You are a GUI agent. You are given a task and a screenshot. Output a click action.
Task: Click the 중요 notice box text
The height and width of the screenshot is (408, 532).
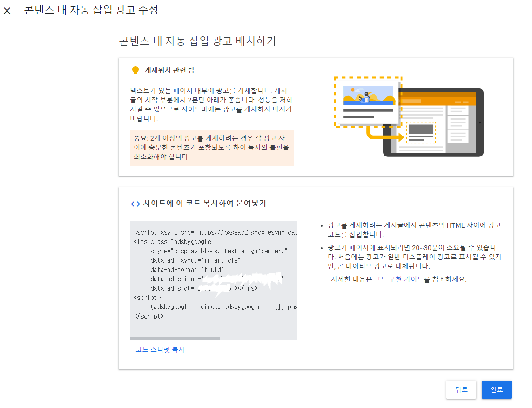coord(212,147)
